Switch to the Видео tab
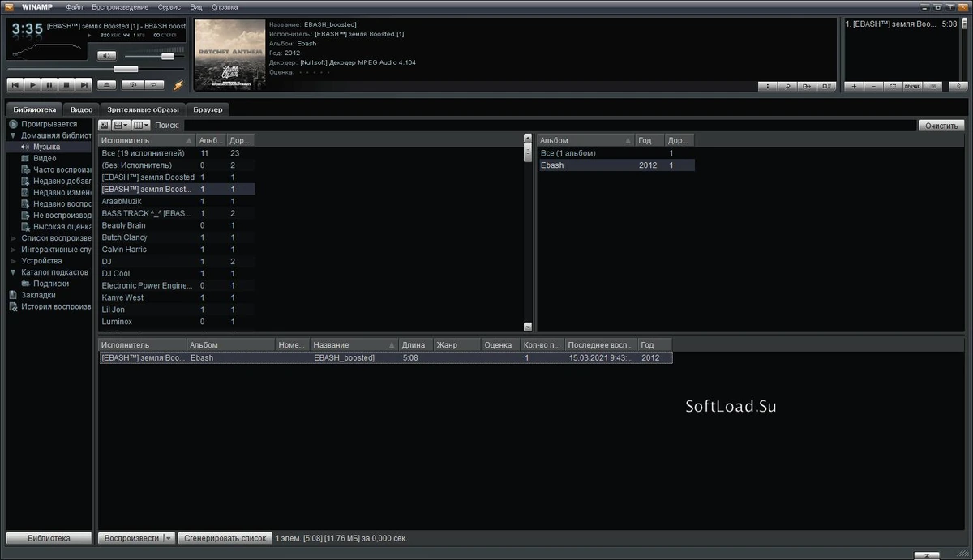The image size is (973, 560). click(x=81, y=109)
